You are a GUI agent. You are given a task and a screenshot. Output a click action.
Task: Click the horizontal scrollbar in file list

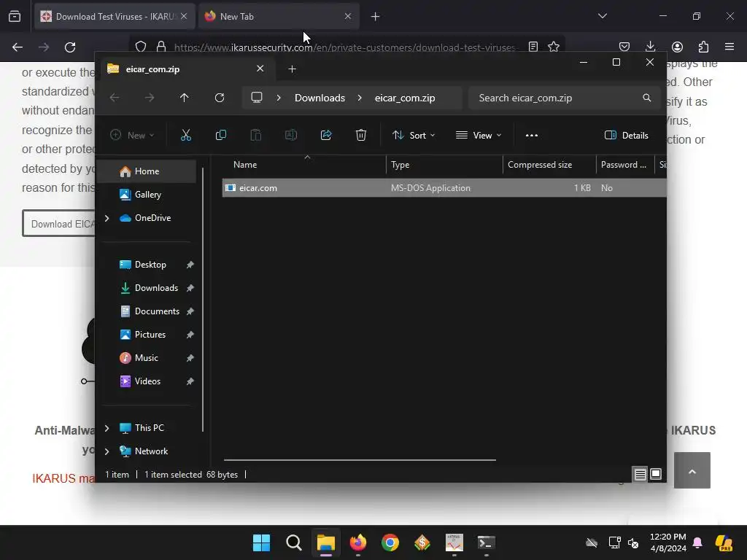pyautogui.click(x=360, y=460)
